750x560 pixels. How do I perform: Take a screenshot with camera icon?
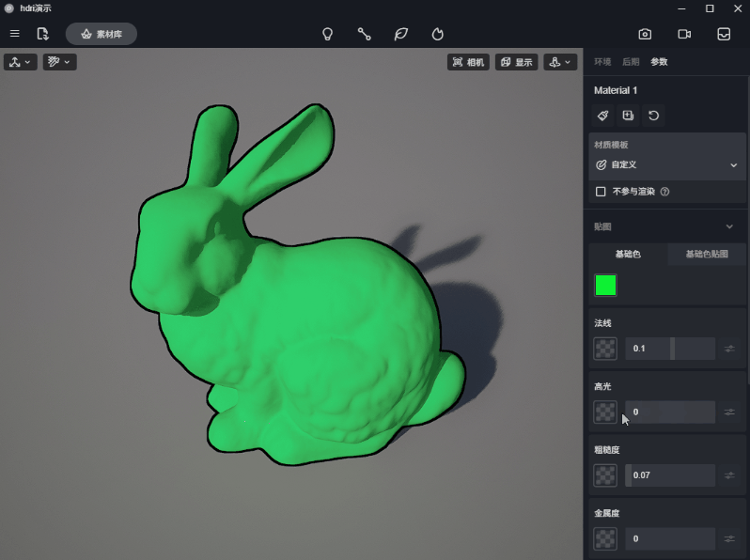tap(645, 34)
